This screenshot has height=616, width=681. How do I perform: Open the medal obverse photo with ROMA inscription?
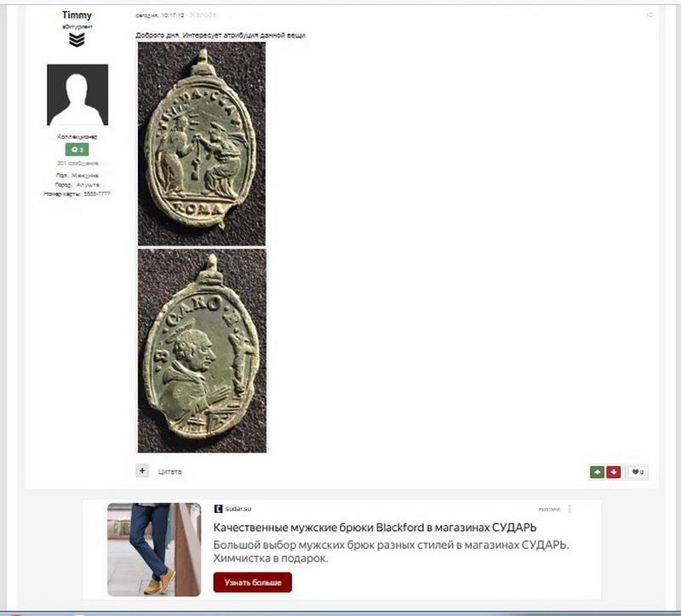click(x=202, y=144)
